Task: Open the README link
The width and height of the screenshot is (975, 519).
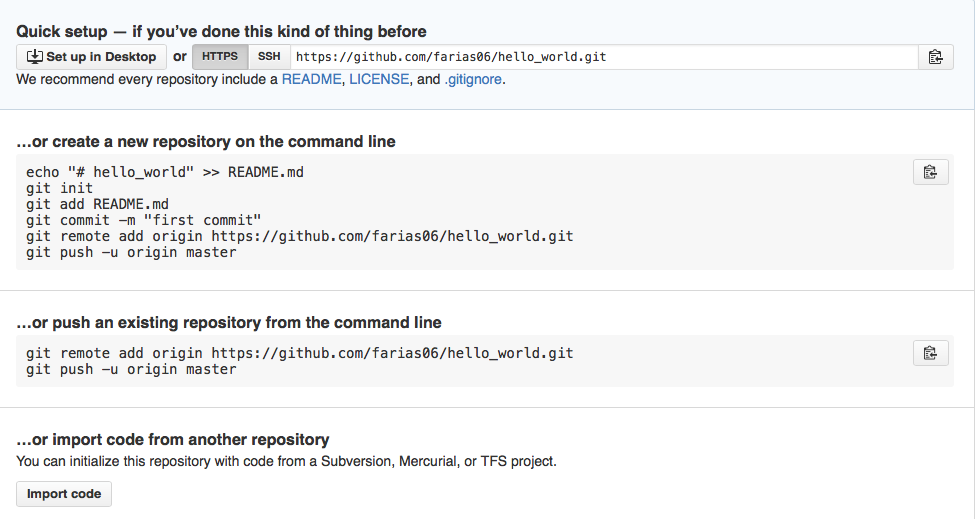Action: tap(311, 79)
